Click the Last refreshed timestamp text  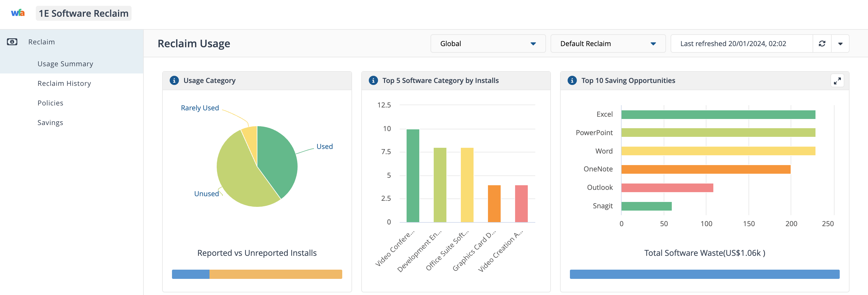(733, 44)
